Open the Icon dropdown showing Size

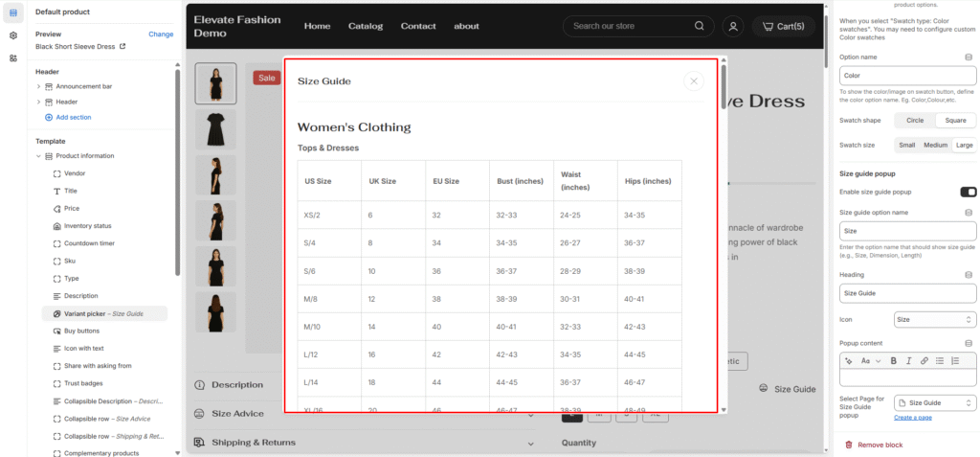(x=935, y=319)
